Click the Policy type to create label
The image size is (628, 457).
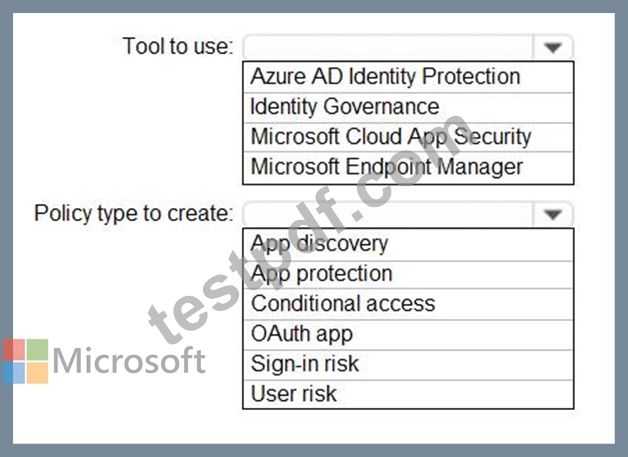[x=134, y=213]
